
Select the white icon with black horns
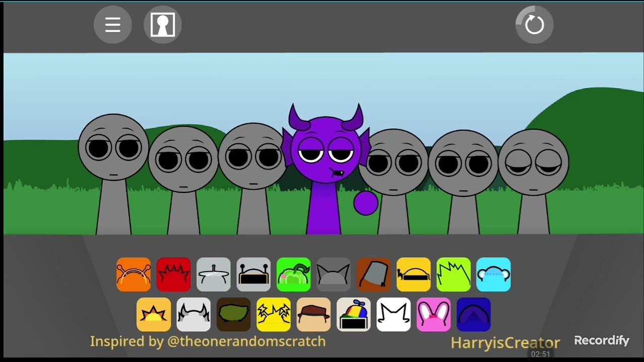[194, 315]
